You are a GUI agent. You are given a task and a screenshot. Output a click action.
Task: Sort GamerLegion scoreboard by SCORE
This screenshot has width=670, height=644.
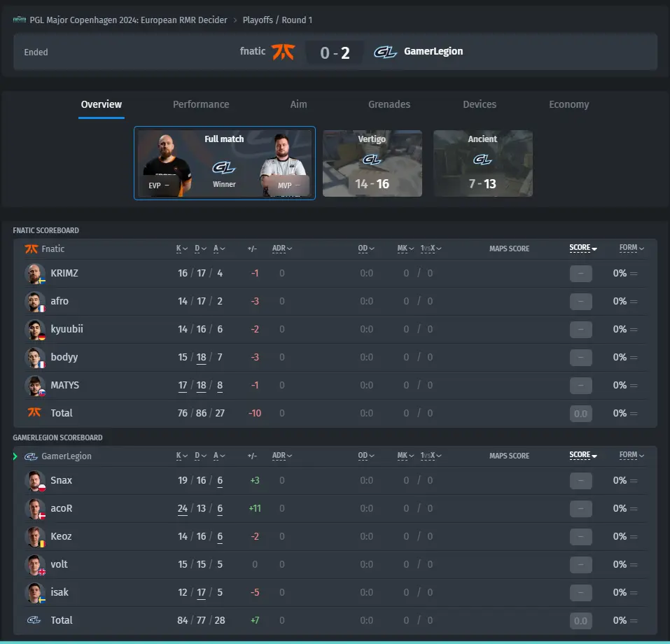[582, 455]
